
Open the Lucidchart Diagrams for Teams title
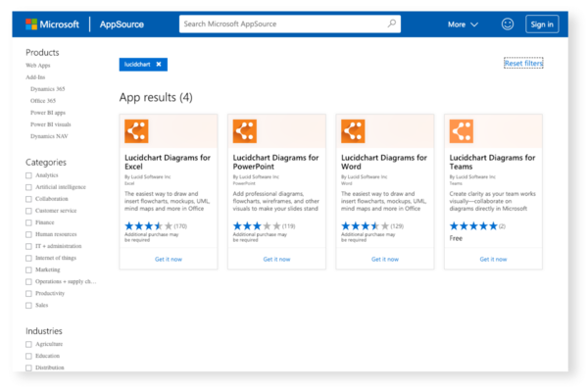[492, 162]
